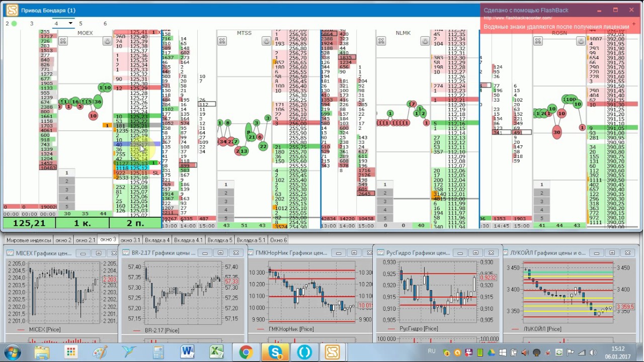Select volume preset 3 in MOEX panel
The width and height of the screenshot is (644, 362).
[66, 190]
